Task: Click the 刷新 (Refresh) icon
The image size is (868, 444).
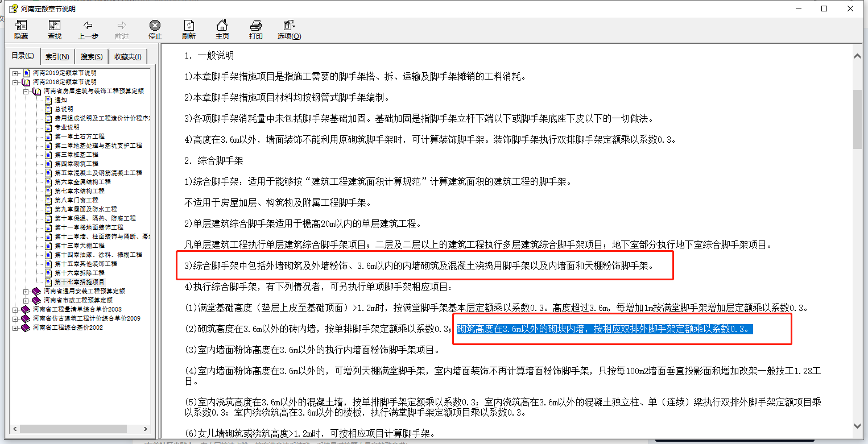Action: pyautogui.click(x=189, y=26)
